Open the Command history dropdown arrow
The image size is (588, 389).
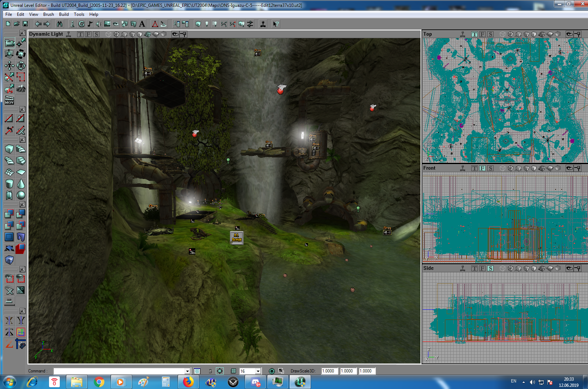coord(187,371)
